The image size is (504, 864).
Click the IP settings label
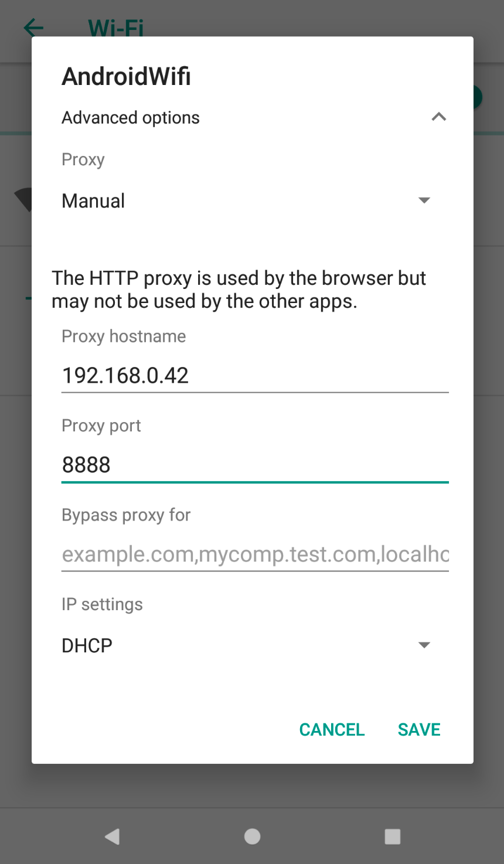pyautogui.click(x=102, y=604)
